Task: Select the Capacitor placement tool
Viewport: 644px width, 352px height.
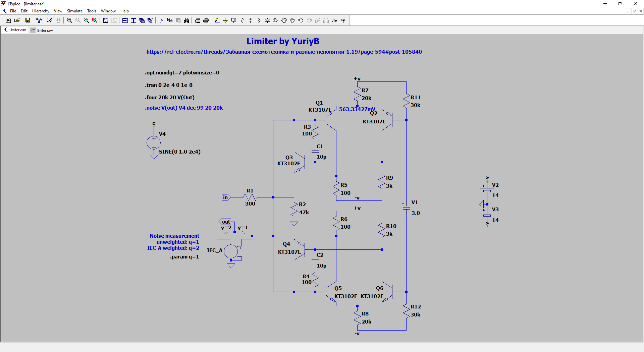Action: [x=251, y=20]
